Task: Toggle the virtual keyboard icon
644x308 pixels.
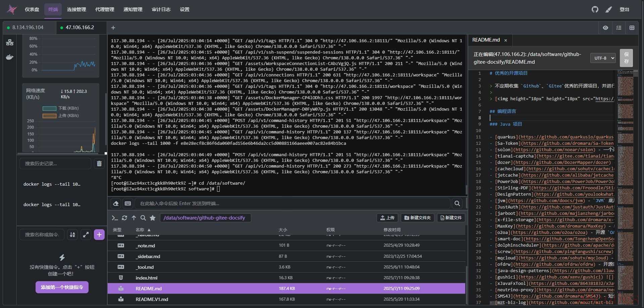Action: pos(127,203)
